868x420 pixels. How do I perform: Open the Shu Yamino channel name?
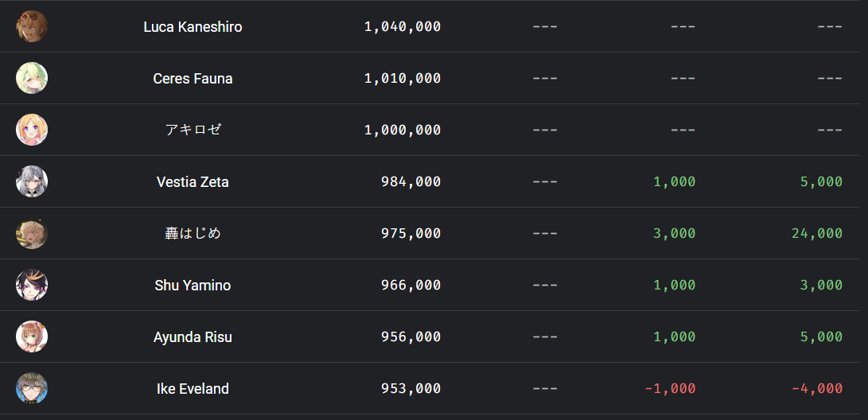[193, 286]
